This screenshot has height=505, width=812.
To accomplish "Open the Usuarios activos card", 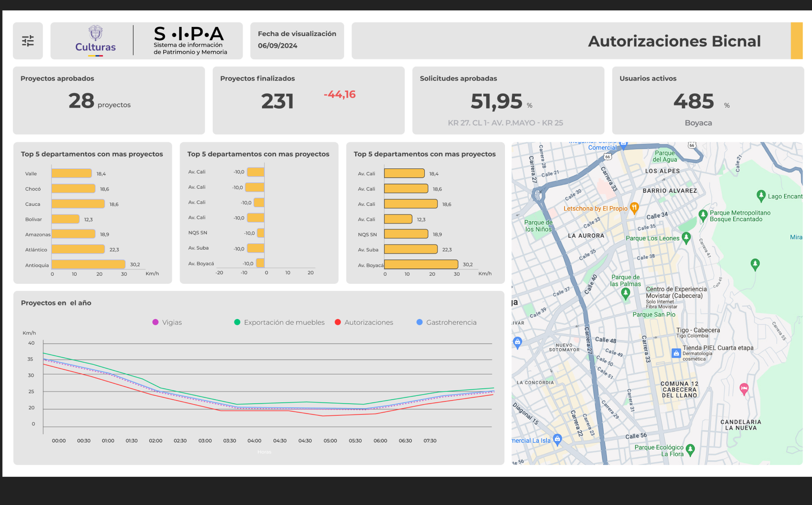I will [708, 100].
